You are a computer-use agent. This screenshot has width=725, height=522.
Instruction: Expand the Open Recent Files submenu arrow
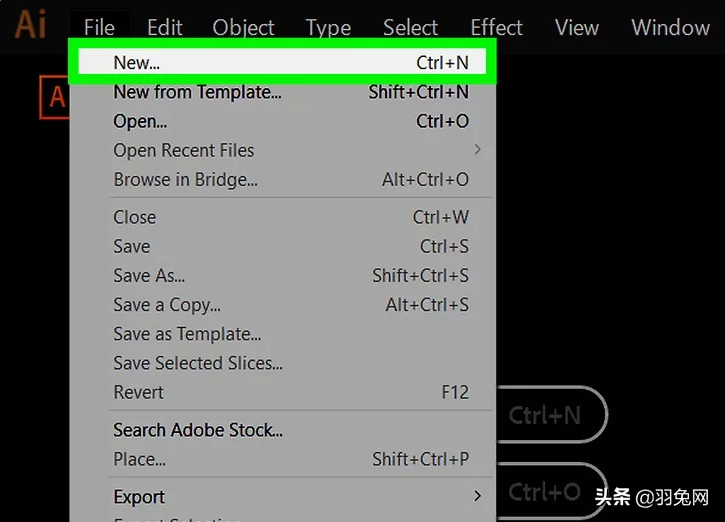(x=478, y=150)
